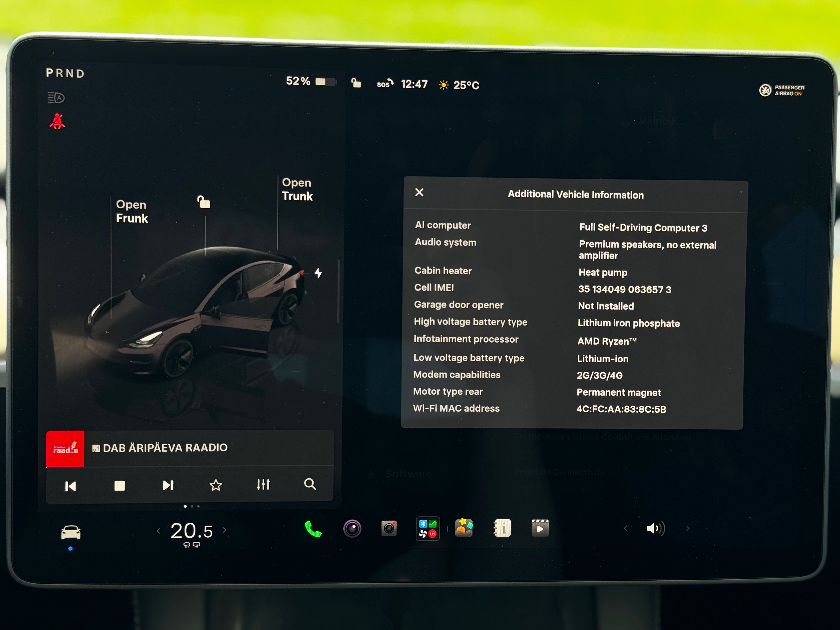The width and height of the screenshot is (840, 630).
Task: Tap the Open Frunk button
Action: (132, 211)
